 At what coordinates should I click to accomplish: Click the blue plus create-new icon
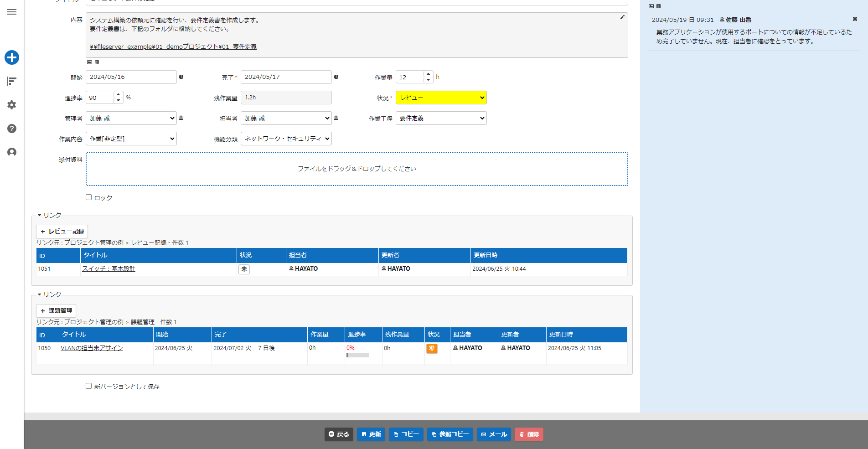12,57
